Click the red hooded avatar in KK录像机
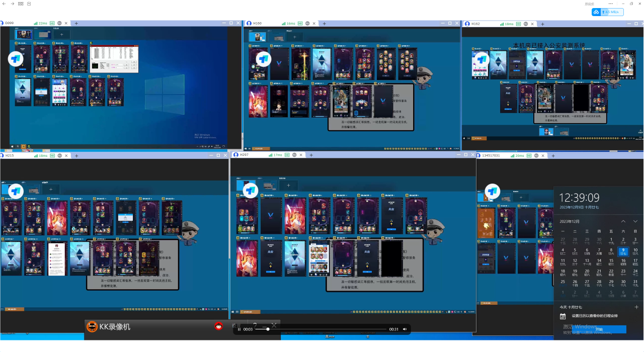 pyautogui.click(x=219, y=326)
